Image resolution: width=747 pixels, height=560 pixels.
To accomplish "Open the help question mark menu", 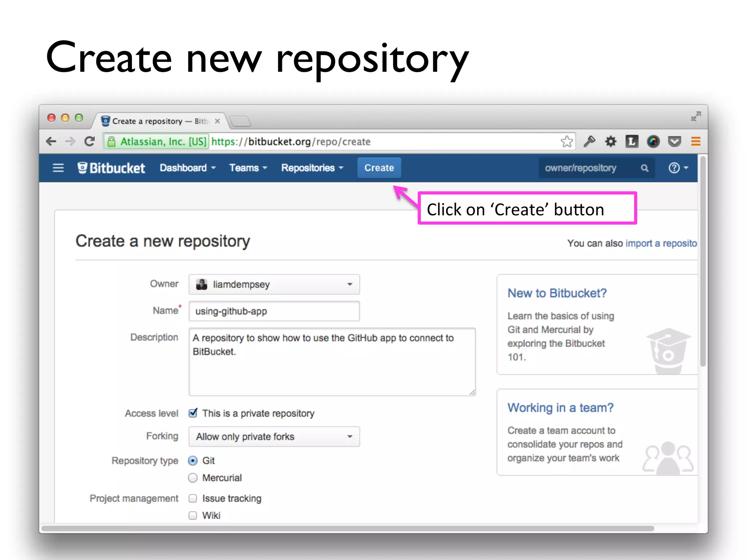I will 678,168.
